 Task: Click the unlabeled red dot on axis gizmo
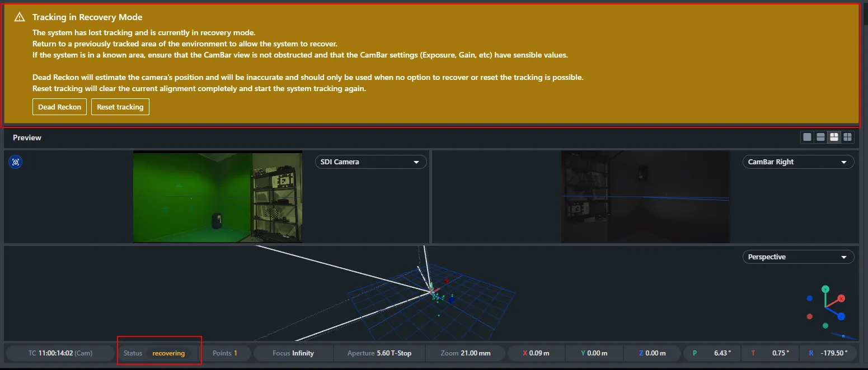[x=809, y=317]
